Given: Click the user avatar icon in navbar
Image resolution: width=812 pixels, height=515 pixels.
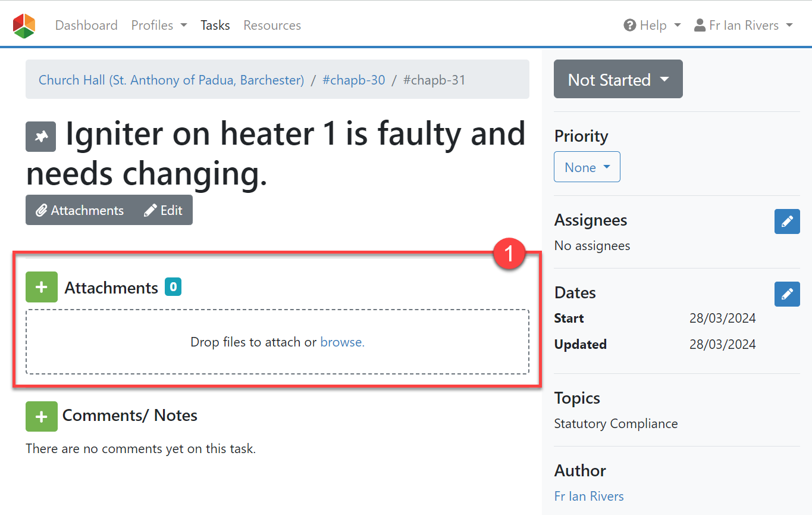Looking at the screenshot, I should [700, 26].
